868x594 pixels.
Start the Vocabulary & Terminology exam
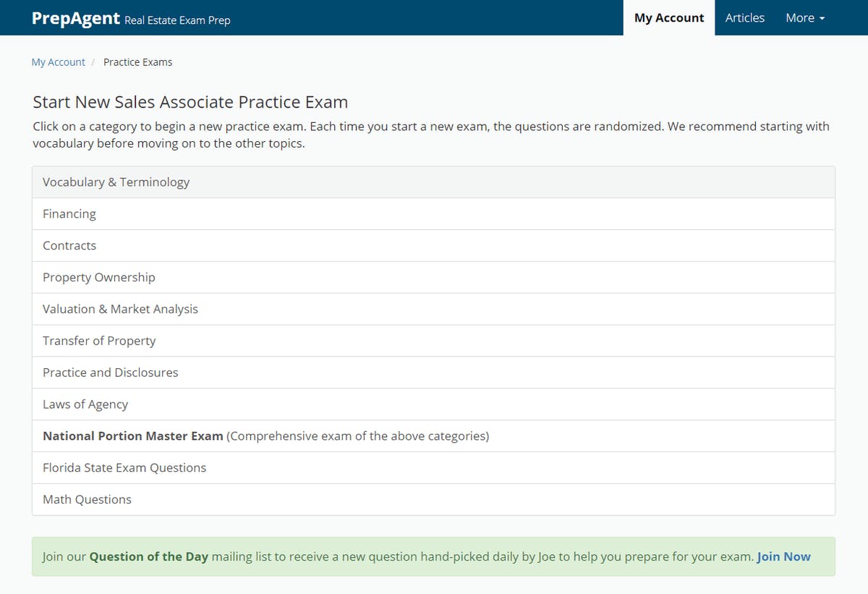pyautogui.click(x=116, y=182)
